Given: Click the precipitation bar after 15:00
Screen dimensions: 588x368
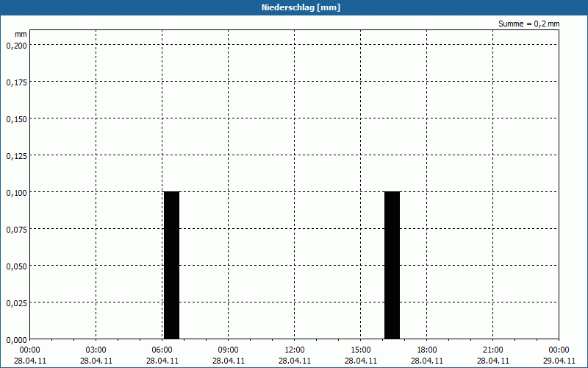Looking at the screenshot, I should [x=392, y=265].
